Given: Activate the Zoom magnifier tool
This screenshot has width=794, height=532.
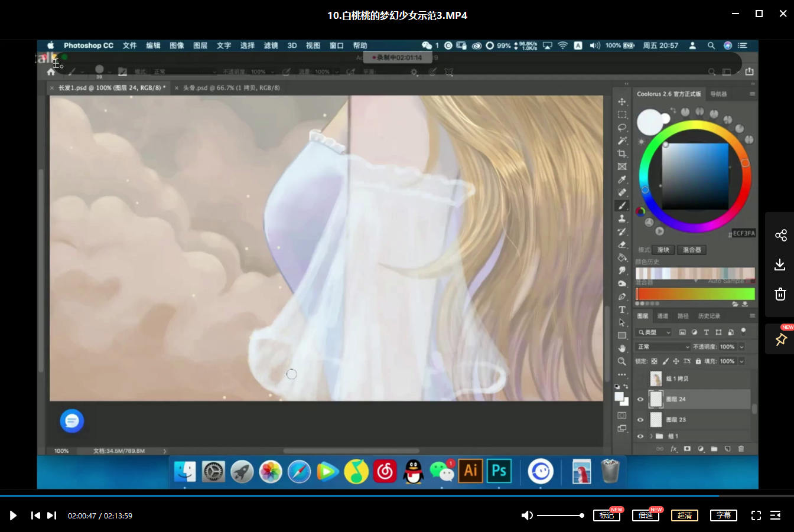Looking at the screenshot, I should click(622, 361).
